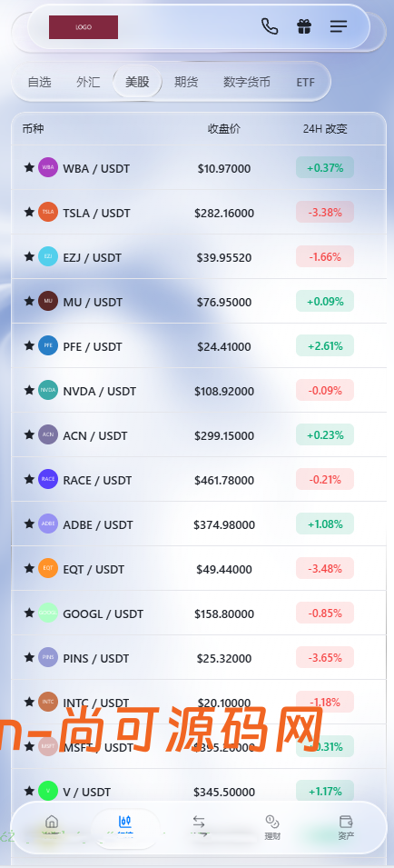Viewport: 394px width, 868px height.
Task: Open the 理财 finance icon
Action: click(272, 827)
